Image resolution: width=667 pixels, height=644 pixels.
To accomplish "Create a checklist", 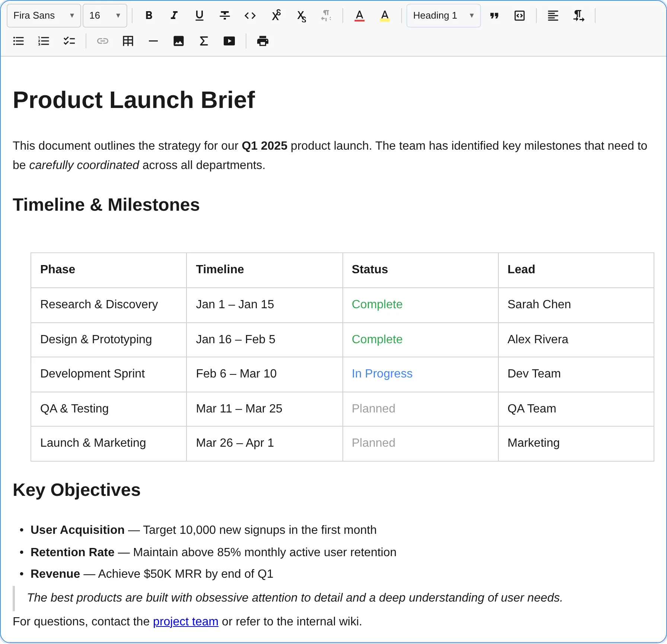I will click(69, 41).
